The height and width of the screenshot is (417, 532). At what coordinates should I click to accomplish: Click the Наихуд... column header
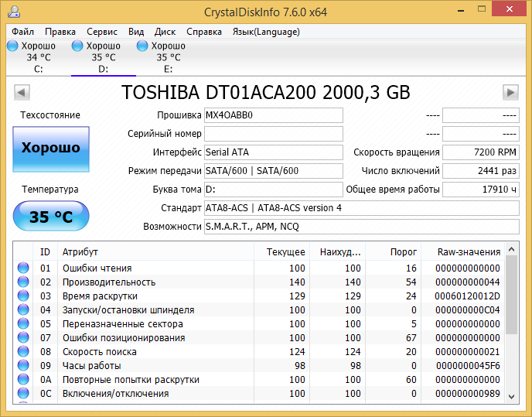337,252
